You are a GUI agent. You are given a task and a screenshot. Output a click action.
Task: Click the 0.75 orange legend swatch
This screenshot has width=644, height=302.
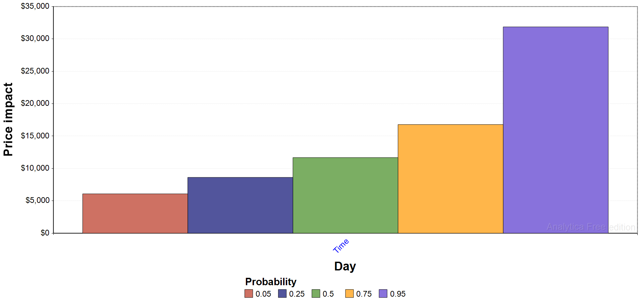point(349,294)
